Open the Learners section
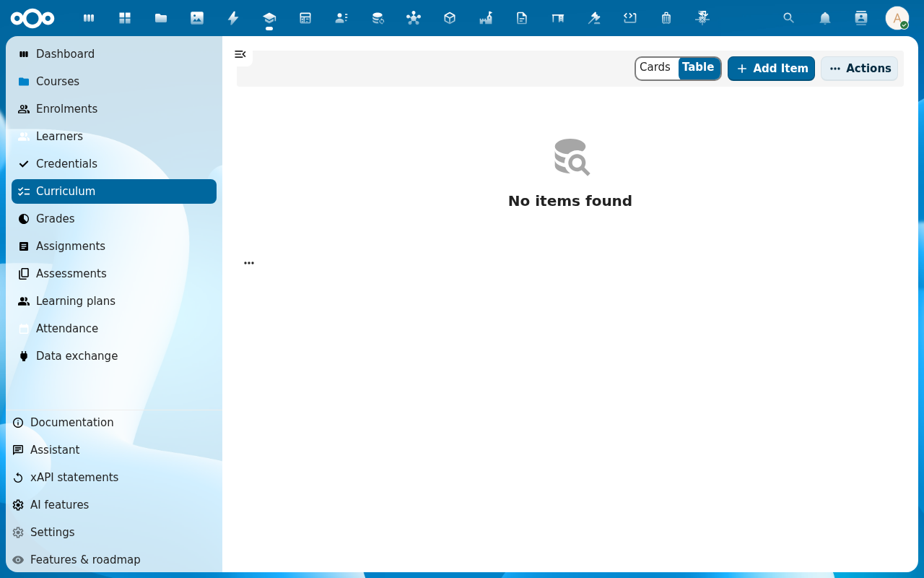Screen dimensions: 924x578 pos(114,137)
